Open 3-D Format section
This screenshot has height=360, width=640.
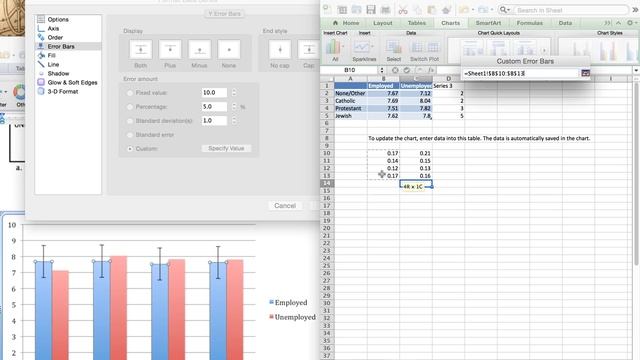coord(62,91)
